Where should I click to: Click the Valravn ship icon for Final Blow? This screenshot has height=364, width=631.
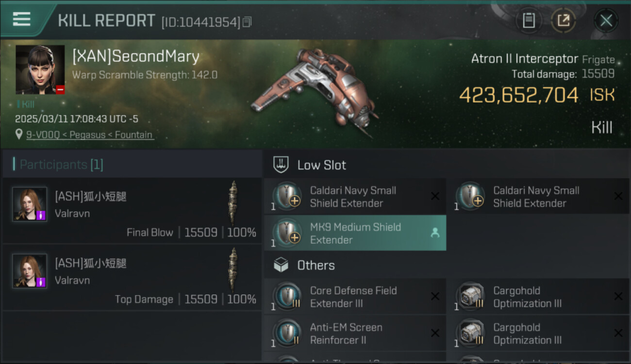click(x=233, y=203)
